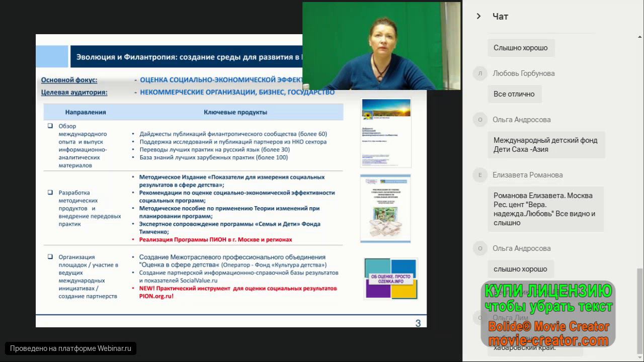Click the Основной фокус label

69,80
